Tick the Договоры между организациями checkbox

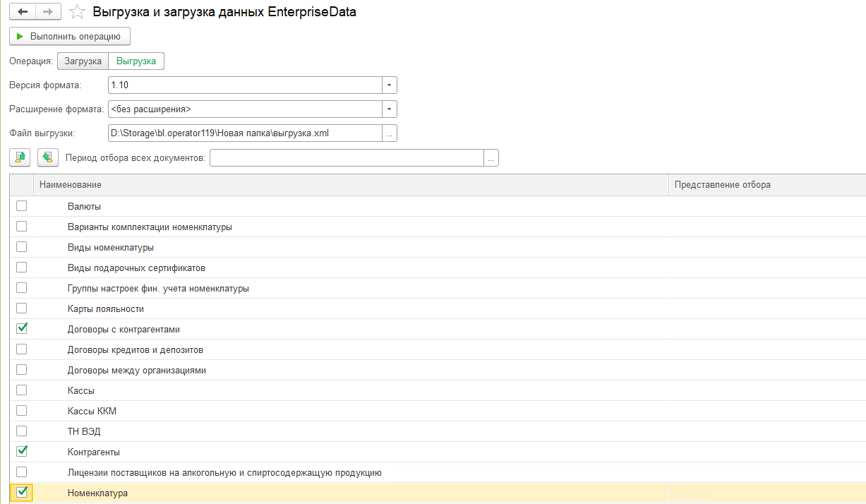21,369
